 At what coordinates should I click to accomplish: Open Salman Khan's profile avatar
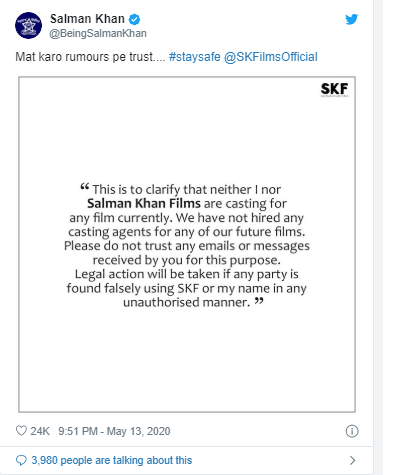[x=29, y=25]
